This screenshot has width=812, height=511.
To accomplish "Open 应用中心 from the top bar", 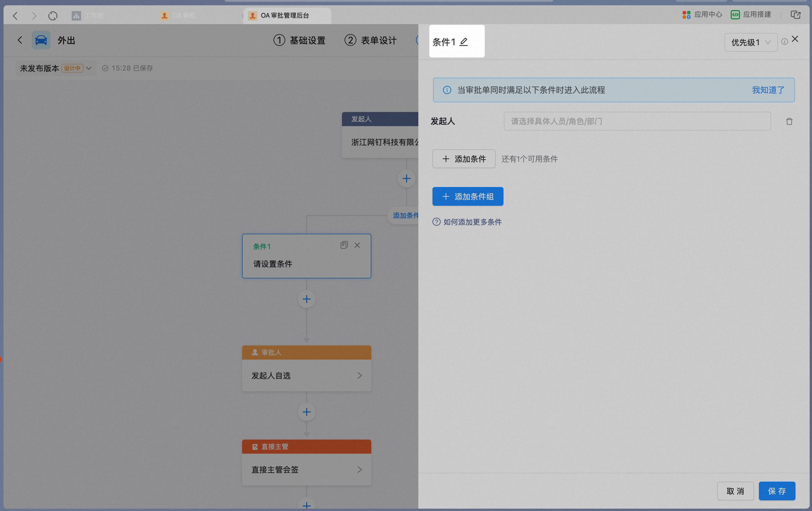I will (x=702, y=14).
